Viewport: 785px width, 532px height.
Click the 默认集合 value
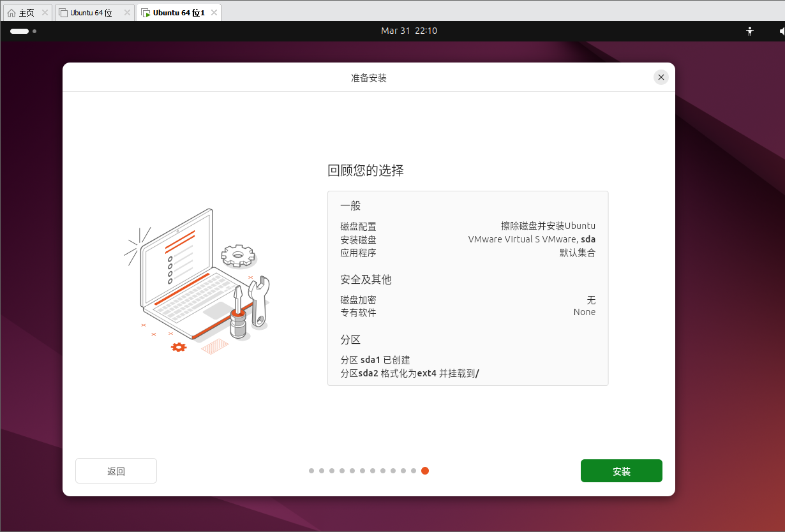coord(578,253)
